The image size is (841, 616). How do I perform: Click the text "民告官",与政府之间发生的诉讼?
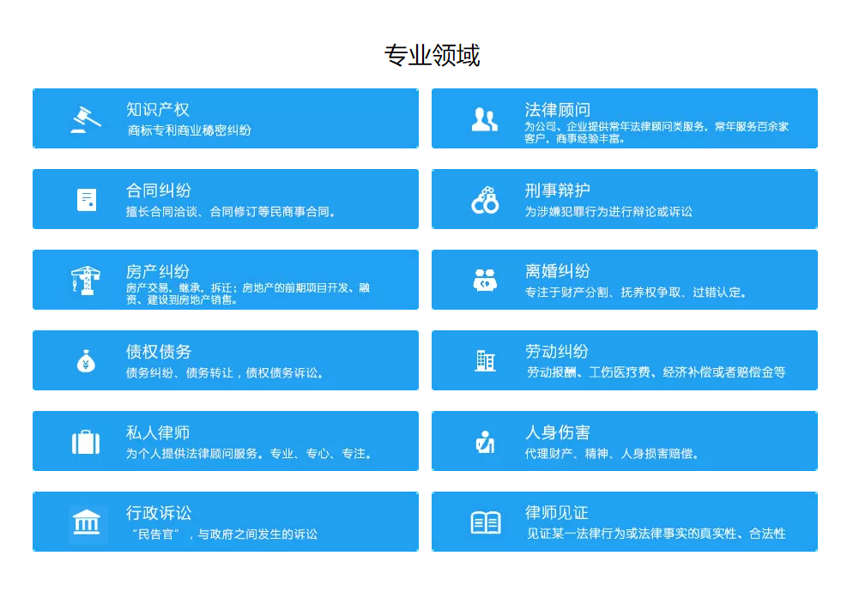[225, 534]
